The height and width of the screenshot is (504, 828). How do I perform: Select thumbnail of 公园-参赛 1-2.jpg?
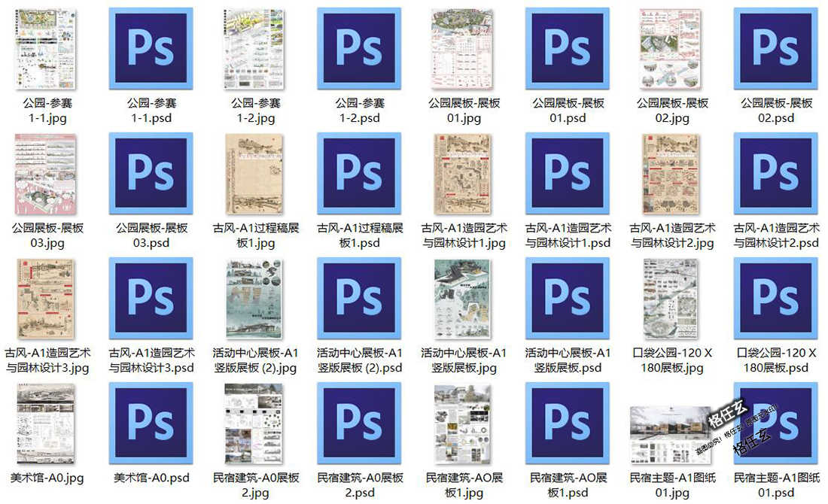click(x=254, y=49)
